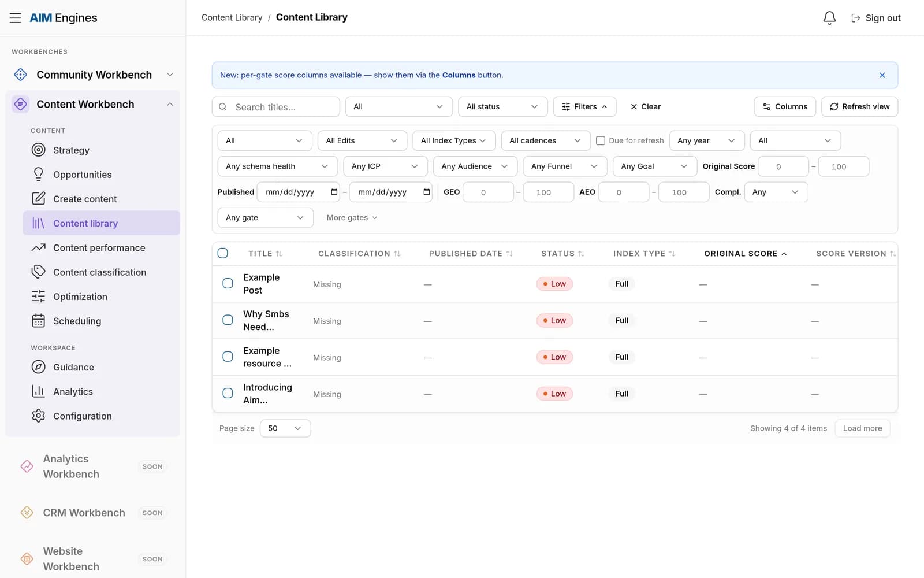Open the Any Audience dropdown
Viewport: 924px width, 578px height.
[475, 166]
